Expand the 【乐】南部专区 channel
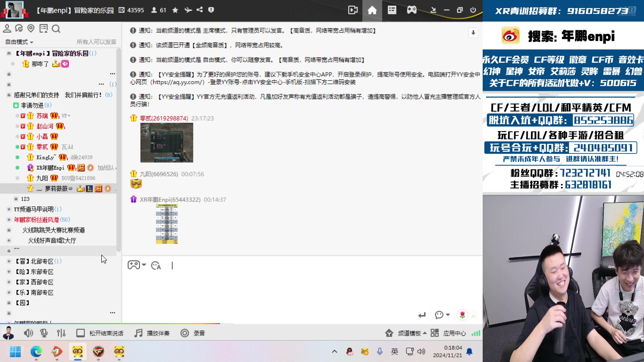The height and width of the screenshot is (362, 644). click(x=9, y=292)
